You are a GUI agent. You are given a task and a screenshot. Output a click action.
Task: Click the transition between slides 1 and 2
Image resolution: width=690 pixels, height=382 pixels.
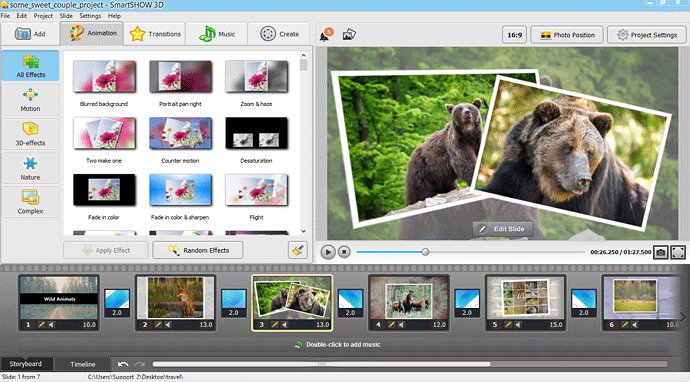coord(117,304)
